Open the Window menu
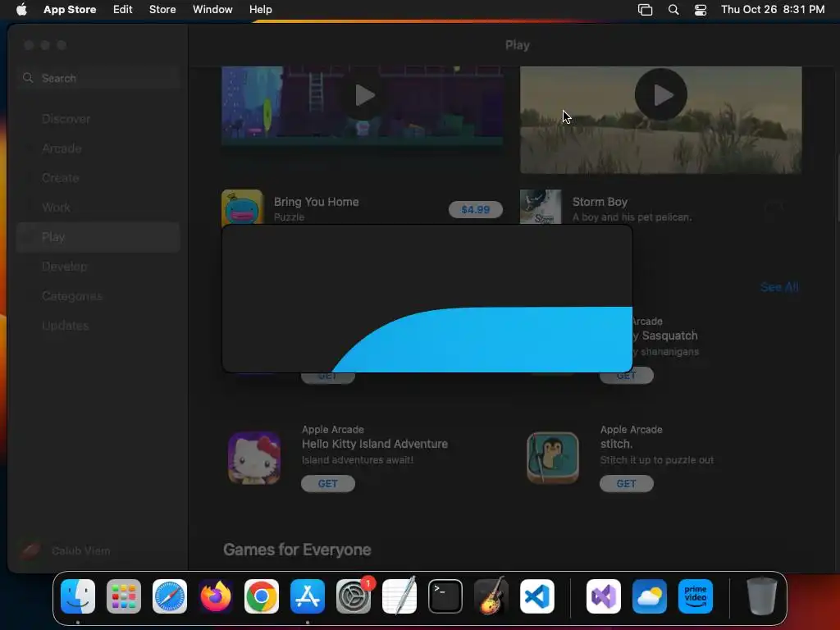This screenshot has width=840, height=630. 212,10
